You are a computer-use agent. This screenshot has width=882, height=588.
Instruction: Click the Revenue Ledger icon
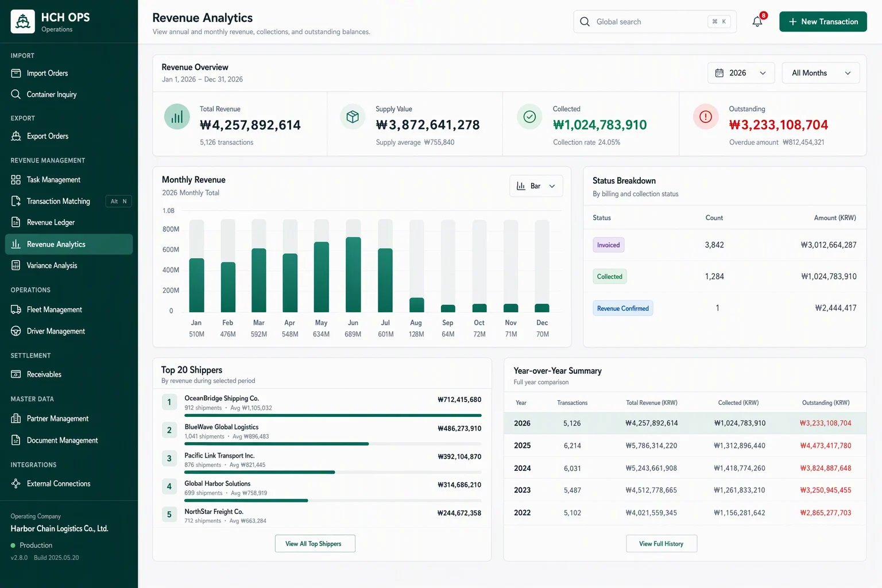[x=16, y=222]
